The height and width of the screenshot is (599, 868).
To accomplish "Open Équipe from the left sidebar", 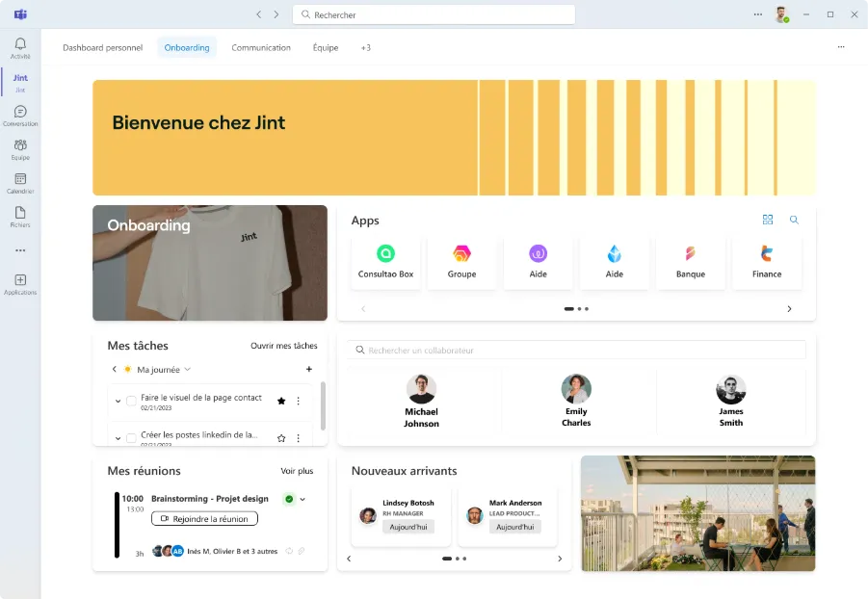I will click(x=19, y=144).
